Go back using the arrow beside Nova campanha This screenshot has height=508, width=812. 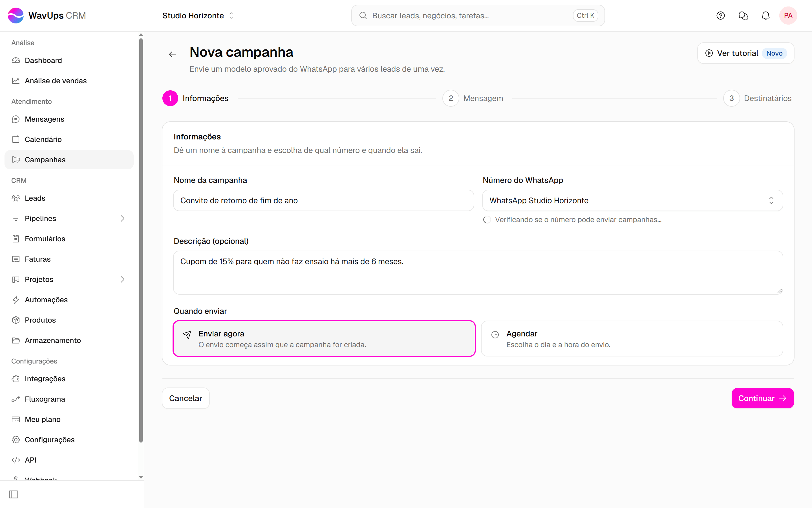[173, 54]
